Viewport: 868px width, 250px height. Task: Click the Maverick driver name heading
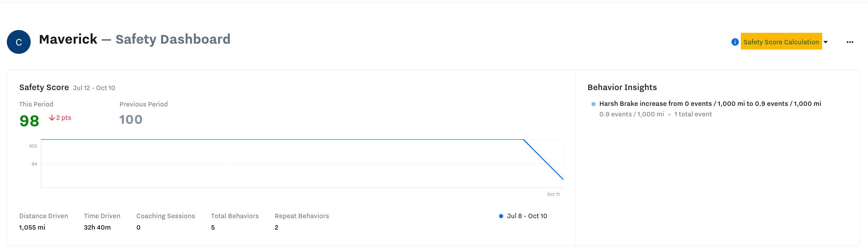pyautogui.click(x=68, y=39)
